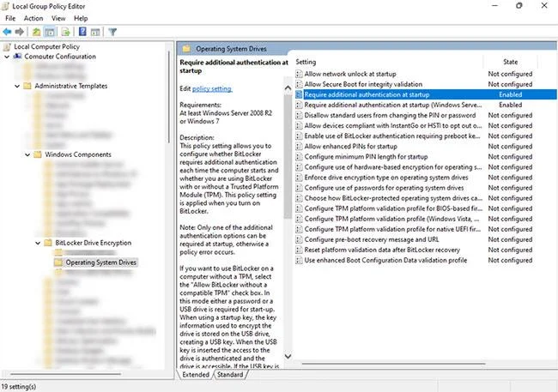Click the Operating System Drives tree folder icon
Viewport: 558px width, 392px height.
tap(58, 262)
